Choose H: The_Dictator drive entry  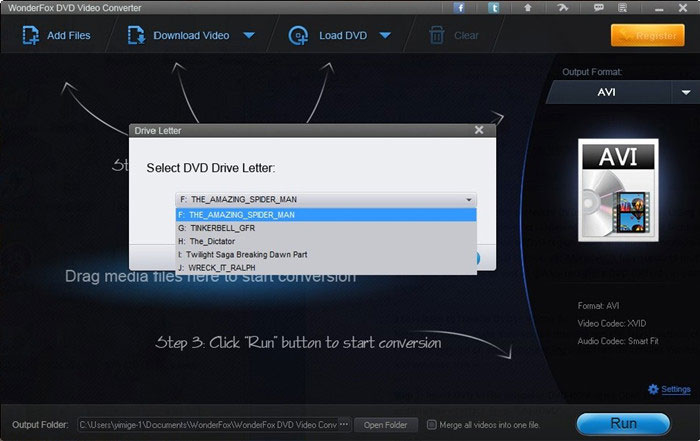tap(326, 241)
